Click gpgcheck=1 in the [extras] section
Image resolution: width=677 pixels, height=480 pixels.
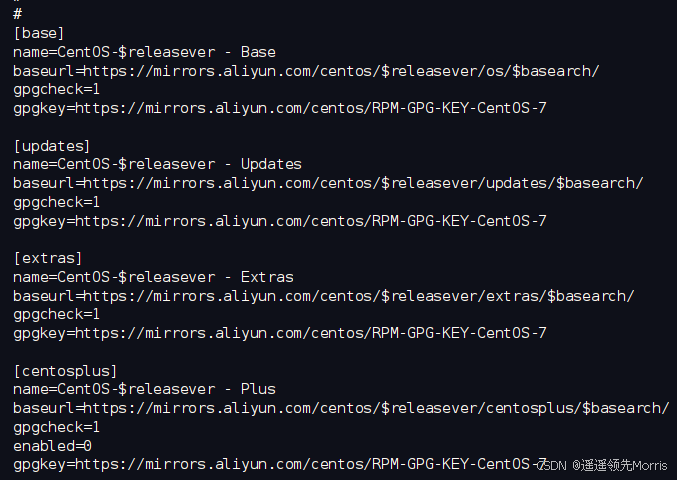coord(56,315)
